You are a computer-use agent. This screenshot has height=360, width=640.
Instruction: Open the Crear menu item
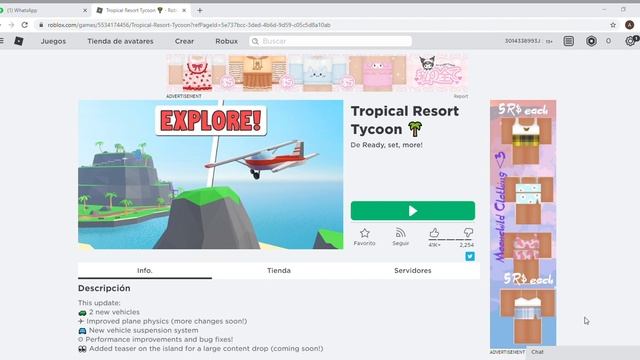point(184,41)
